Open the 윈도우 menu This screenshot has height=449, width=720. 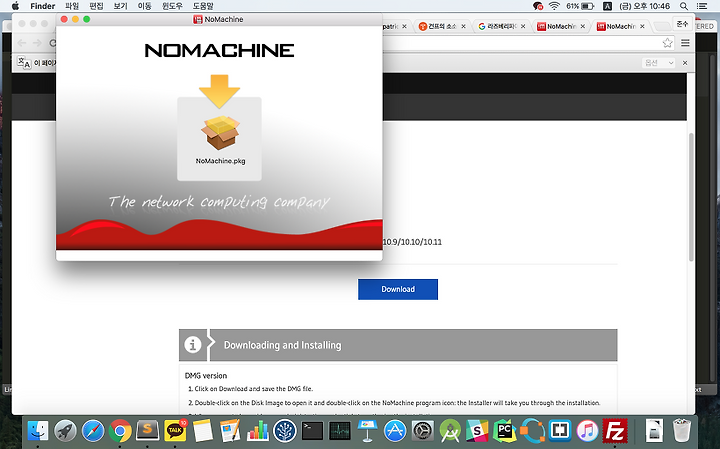pyautogui.click(x=172, y=6)
